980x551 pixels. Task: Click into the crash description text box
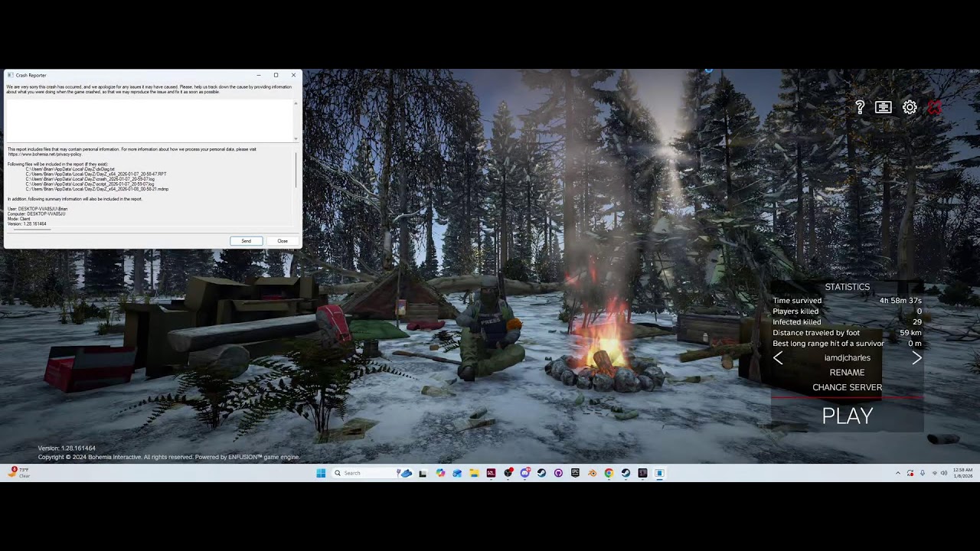149,119
